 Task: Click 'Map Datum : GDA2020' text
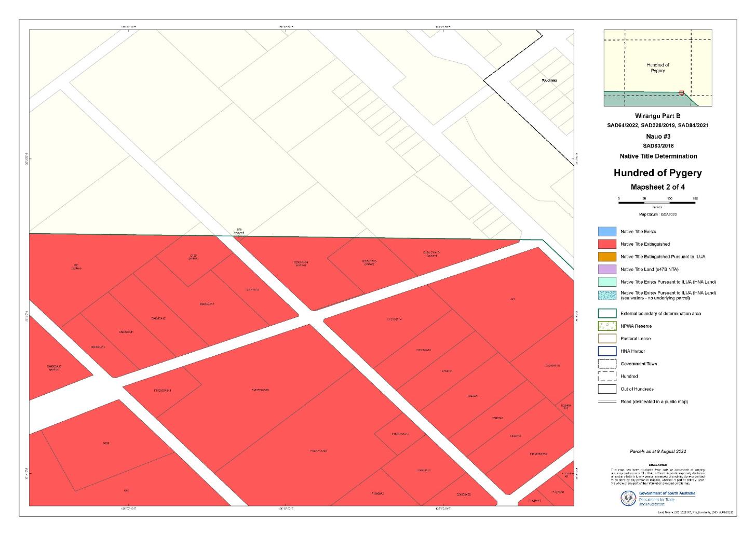click(x=657, y=214)
